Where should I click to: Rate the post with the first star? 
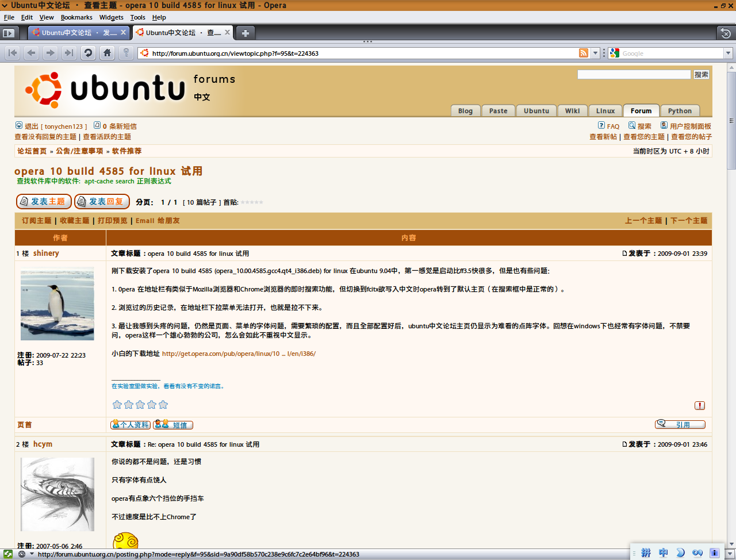[117, 405]
